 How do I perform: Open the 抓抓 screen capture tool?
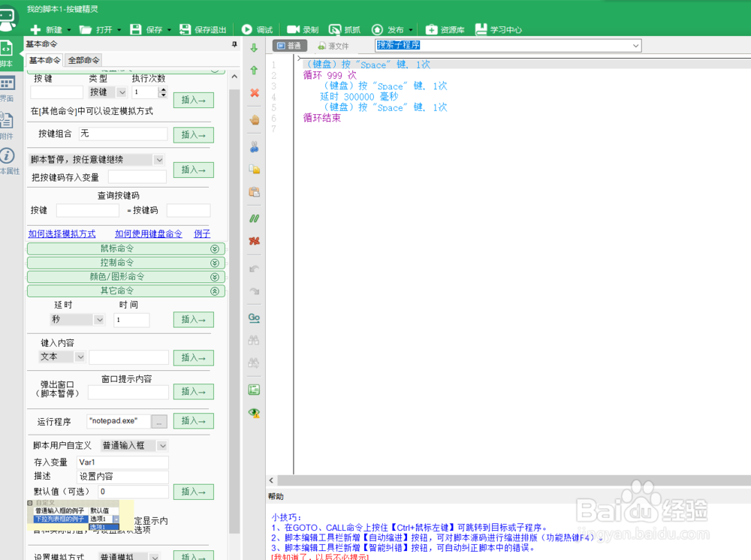coord(345,29)
